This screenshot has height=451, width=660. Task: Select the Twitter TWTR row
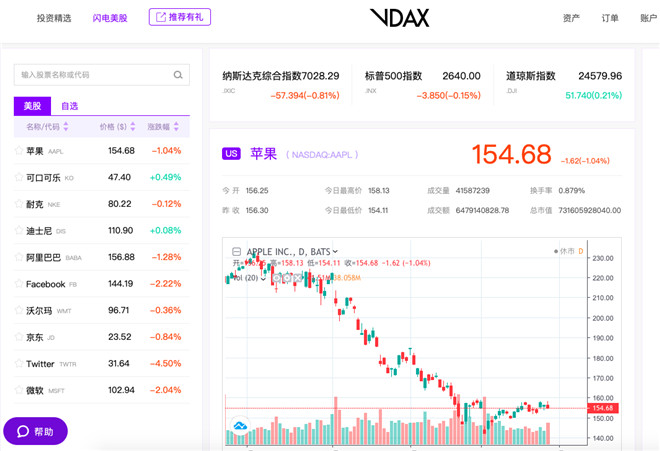click(100, 364)
